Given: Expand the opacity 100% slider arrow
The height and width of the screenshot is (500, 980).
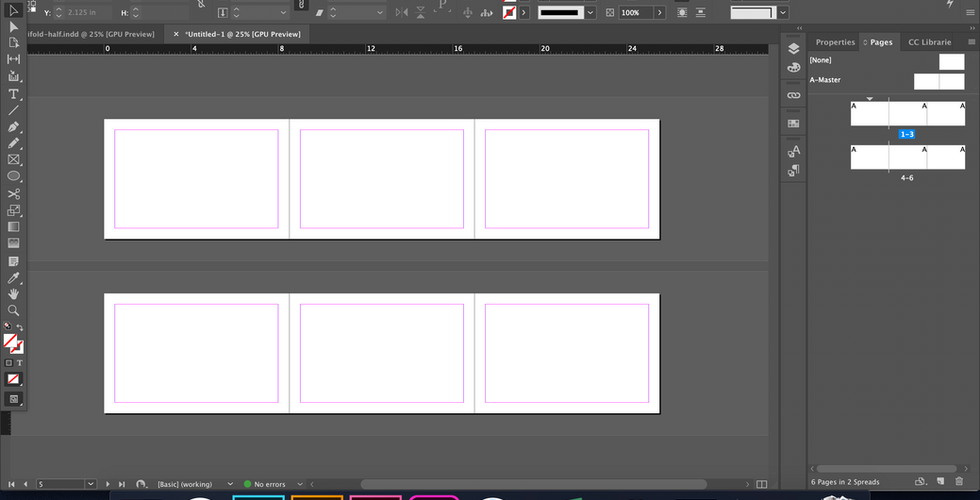Looking at the screenshot, I should tap(661, 12).
